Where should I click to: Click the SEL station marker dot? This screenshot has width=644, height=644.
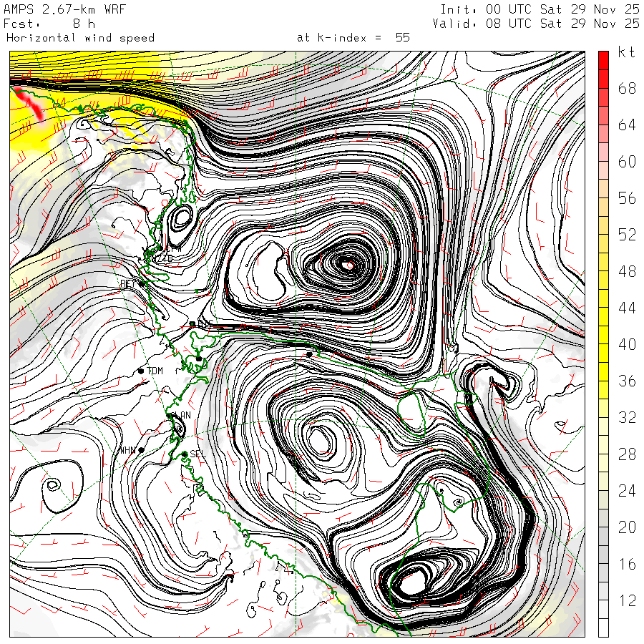coord(185,454)
